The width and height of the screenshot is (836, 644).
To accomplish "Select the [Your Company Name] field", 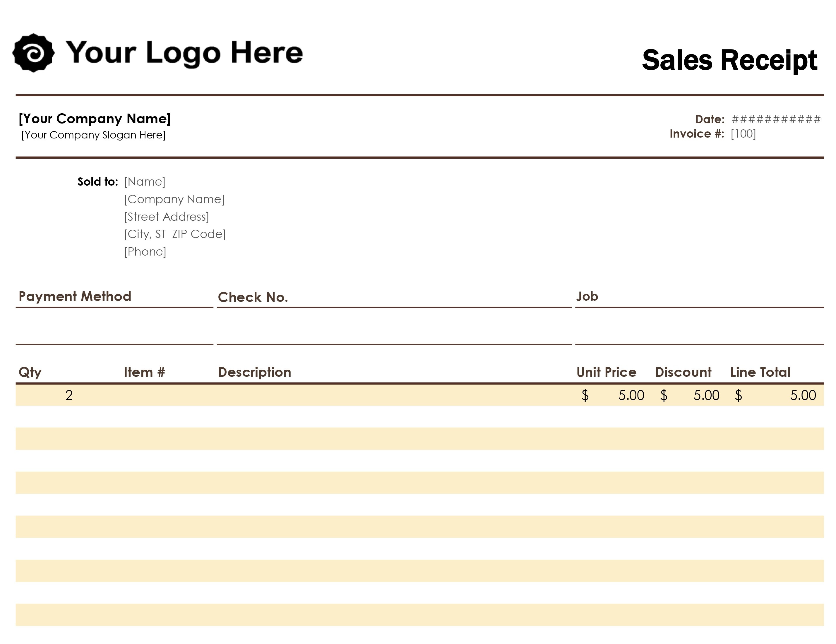I will click(95, 119).
